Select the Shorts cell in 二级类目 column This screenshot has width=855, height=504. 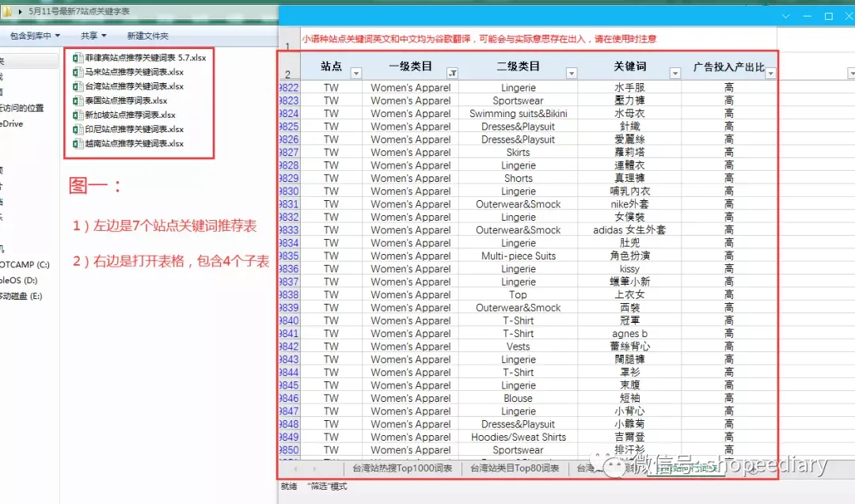coord(518,178)
